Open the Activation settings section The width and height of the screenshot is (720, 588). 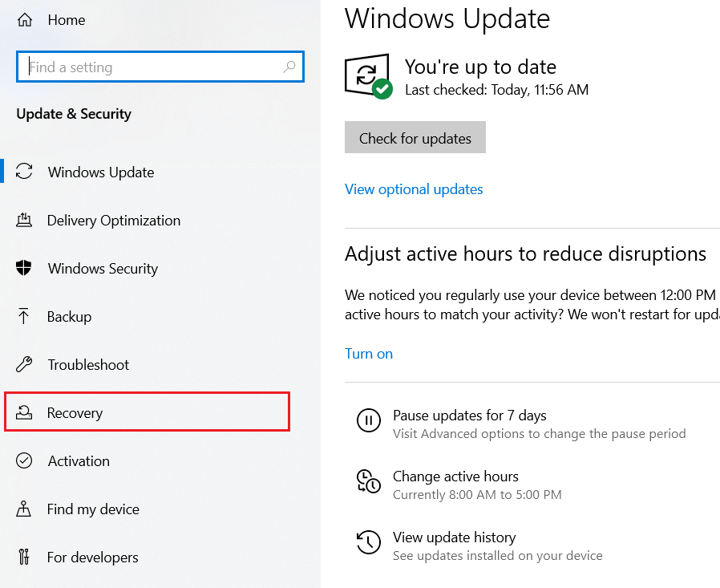(79, 461)
